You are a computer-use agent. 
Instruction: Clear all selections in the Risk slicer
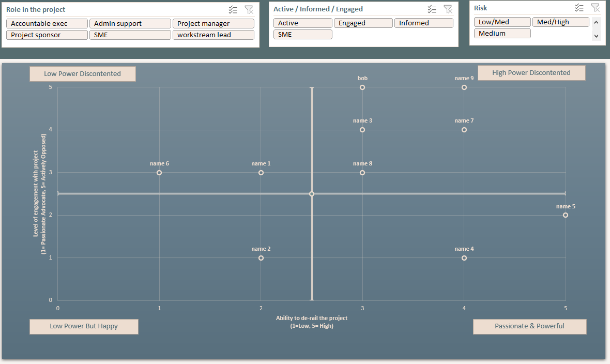(x=595, y=7)
